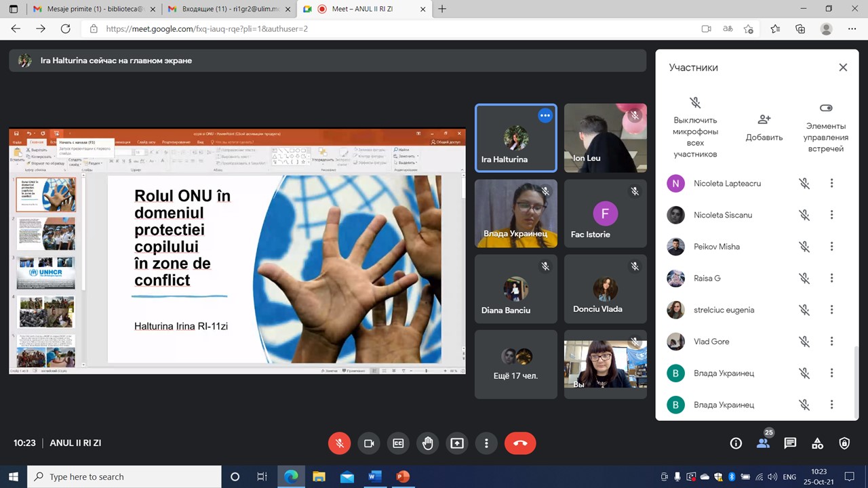Open PowerPoint from the taskbar

(403, 476)
